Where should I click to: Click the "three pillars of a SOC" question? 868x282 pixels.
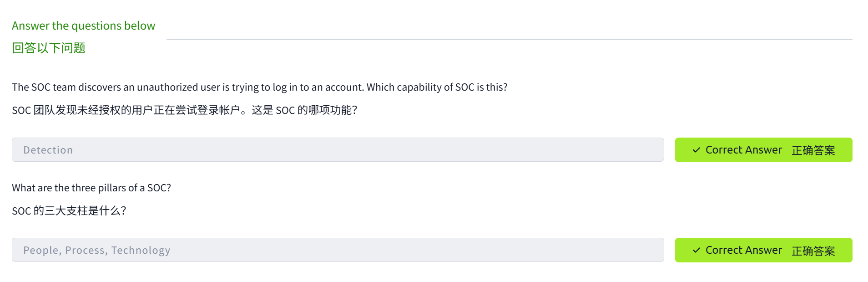tap(91, 188)
